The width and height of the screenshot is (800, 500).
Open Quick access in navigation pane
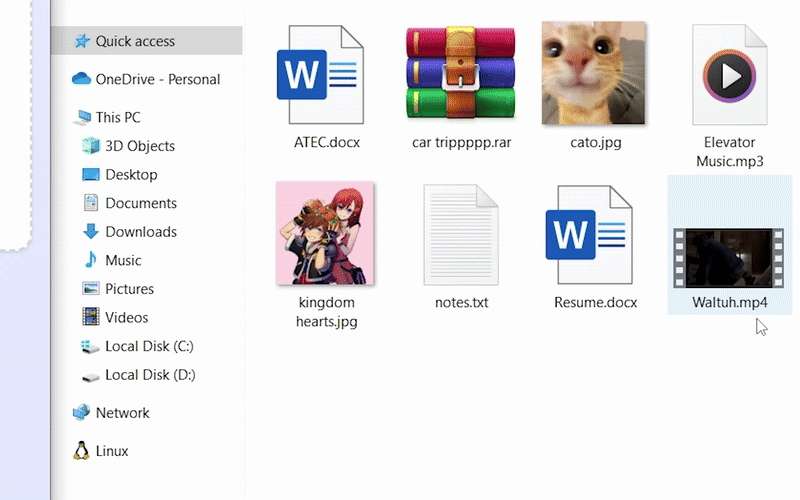pos(135,41)
